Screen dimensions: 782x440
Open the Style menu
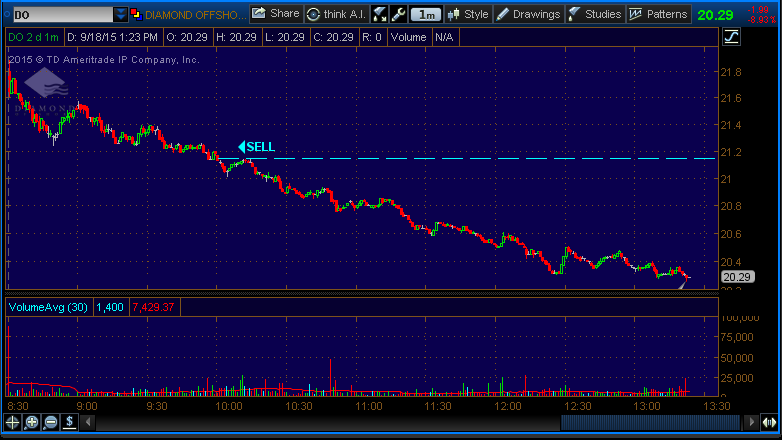point(468,15)
